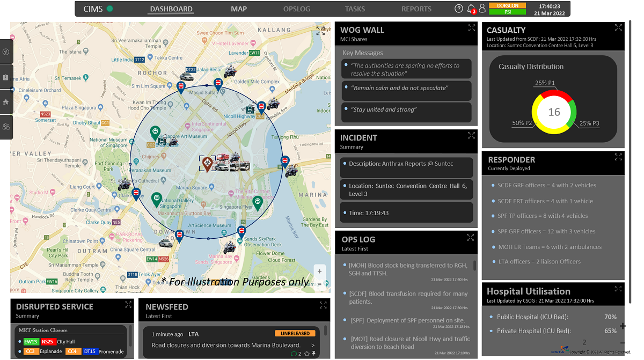Expand the Newsfeed panel

click(323, 305)
